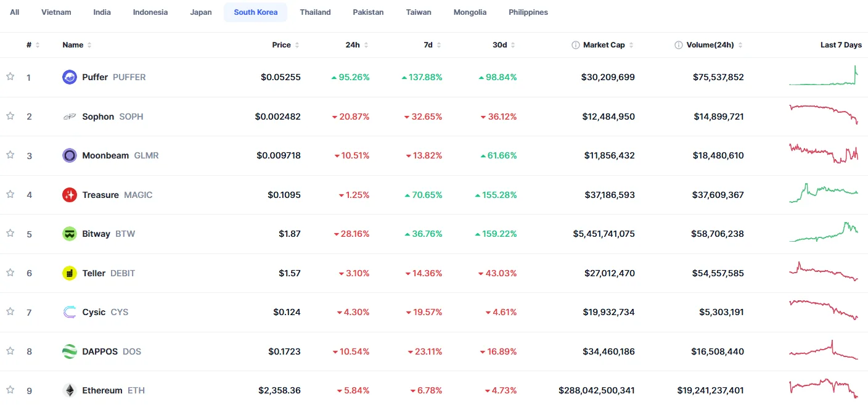Select the South Korea tab
The height and width of the screenshot is (407, 868).
256,12
